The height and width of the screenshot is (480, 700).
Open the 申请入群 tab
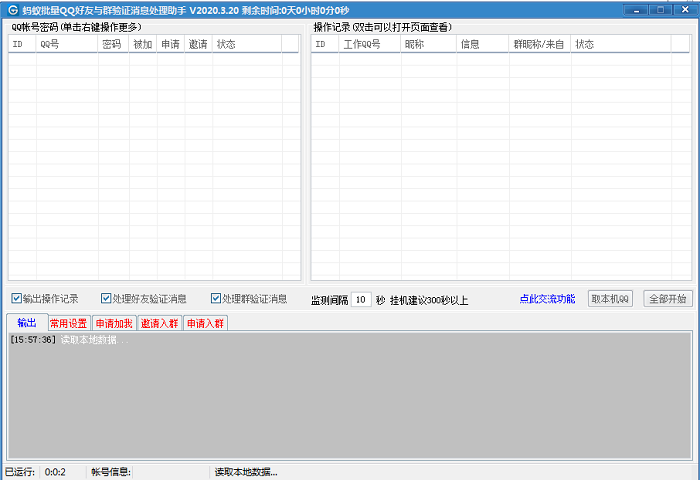pos(205,323)
